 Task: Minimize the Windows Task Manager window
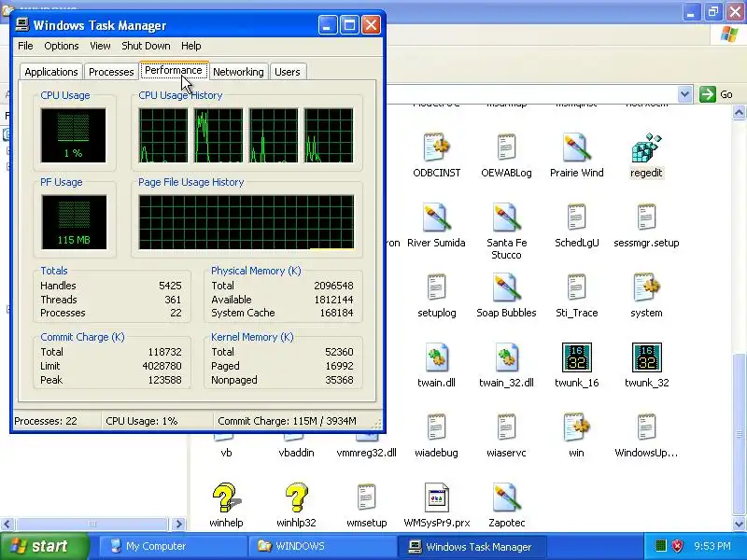click(328, 25)
